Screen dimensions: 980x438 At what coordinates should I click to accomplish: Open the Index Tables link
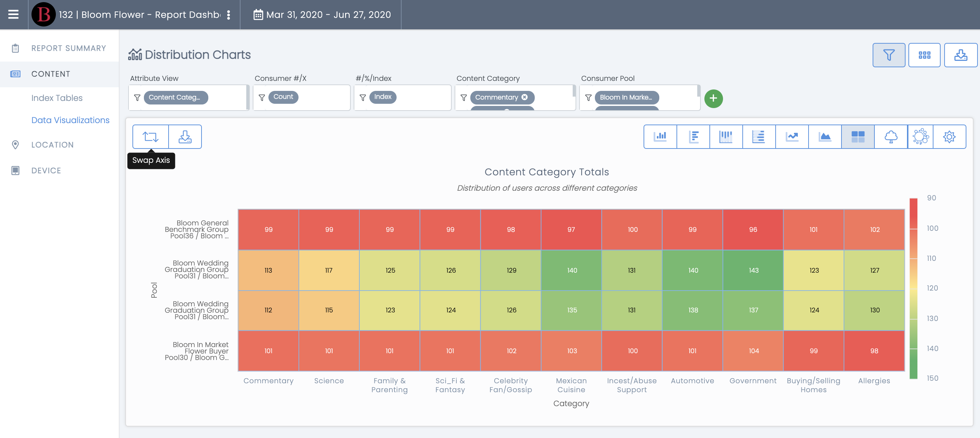tap(57, 98)
